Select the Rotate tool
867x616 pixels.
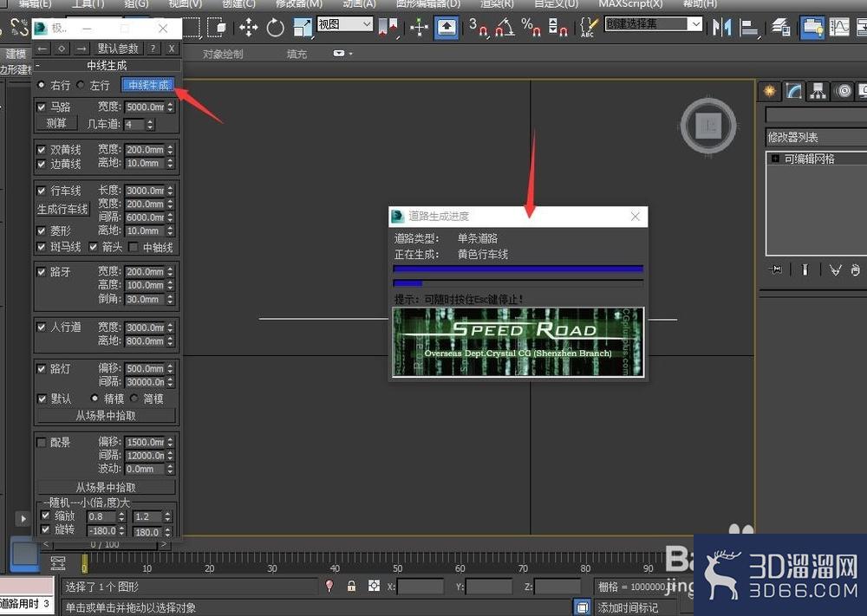pyautogui.click(x=275, y=27)
